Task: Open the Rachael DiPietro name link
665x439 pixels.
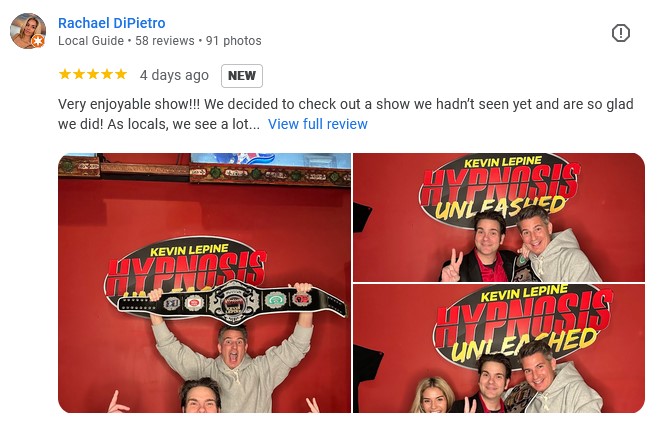Action: pyautogui.click(x=112, y=23)
